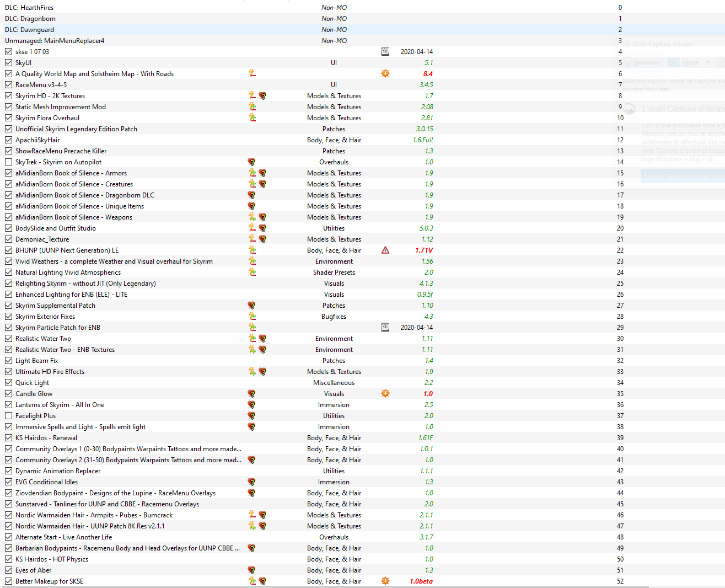Click priority number 52 for Better Makeup
The width and height of the screenshot is (725, 588).
[x=620, y=581]
